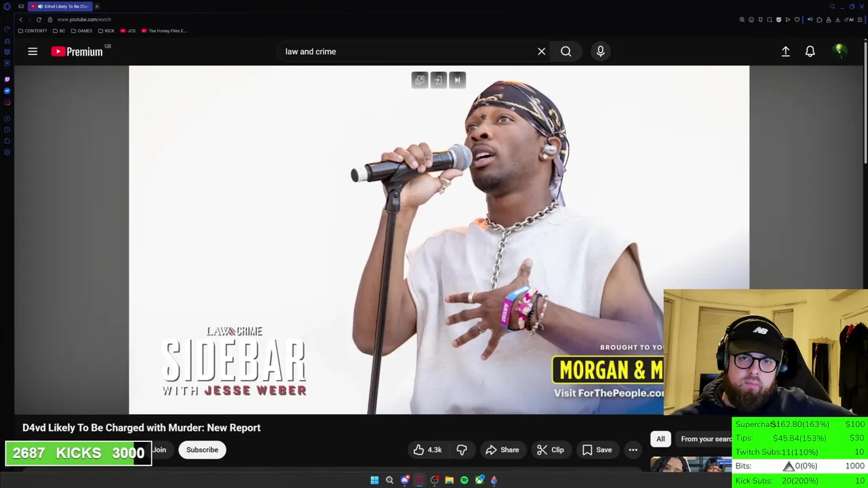
Task: Open a new browser tab
Action: [x=97, y=6]
